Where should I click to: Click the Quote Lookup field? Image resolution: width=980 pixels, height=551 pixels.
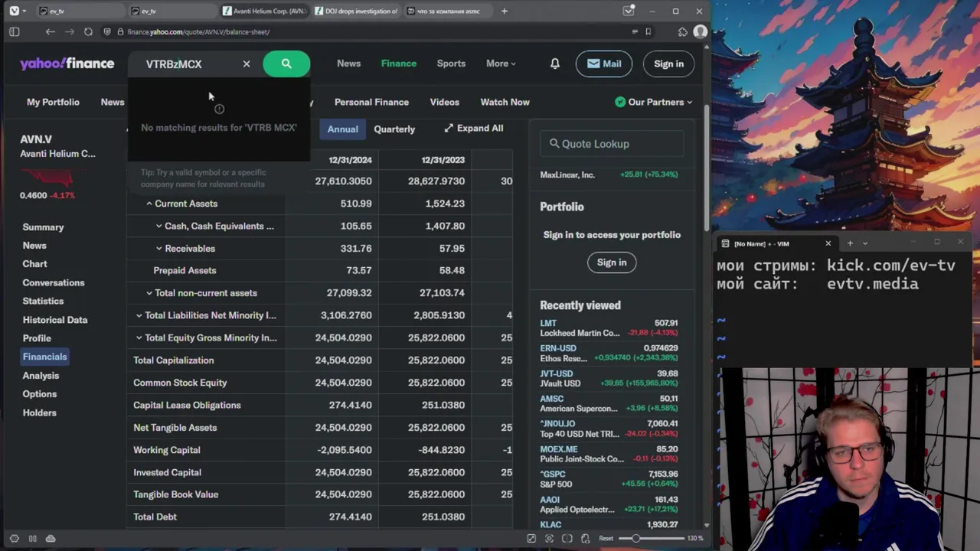(612, 144)
